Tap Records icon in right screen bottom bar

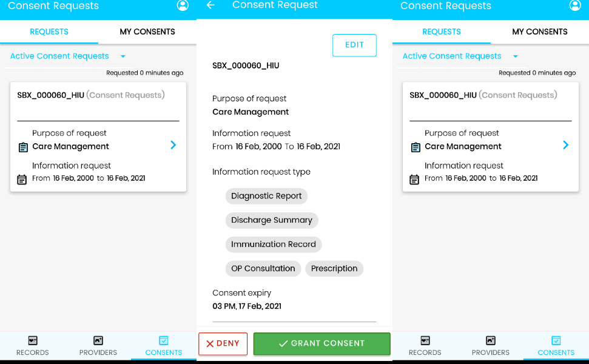425,341
